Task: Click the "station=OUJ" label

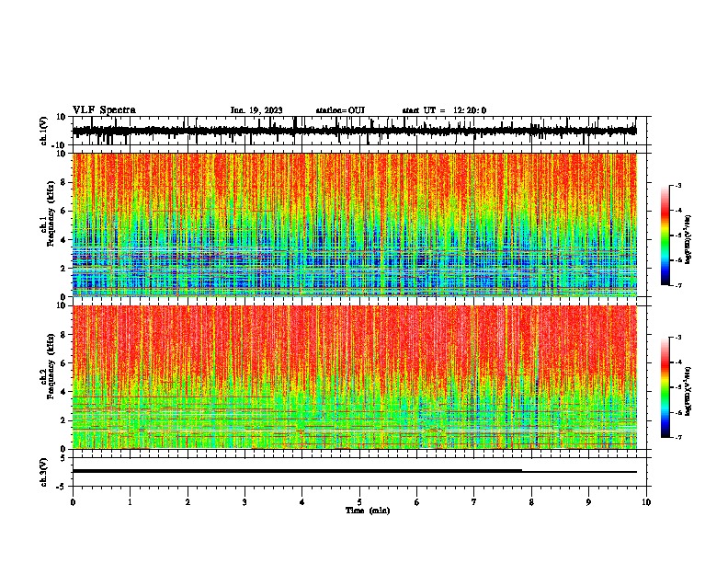Action: (340, 110)
